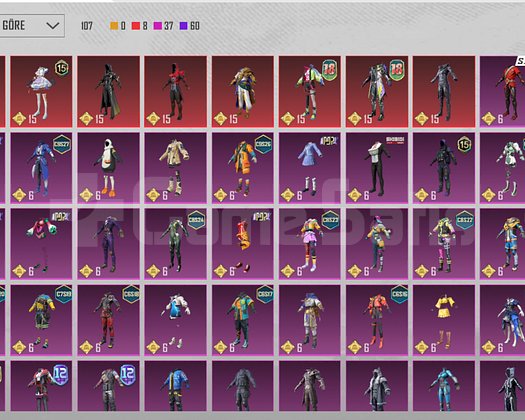This screenshot has width=525, height=420.
Task: Choose the cyan bodysuit outfit
Action: coord(444,386)
